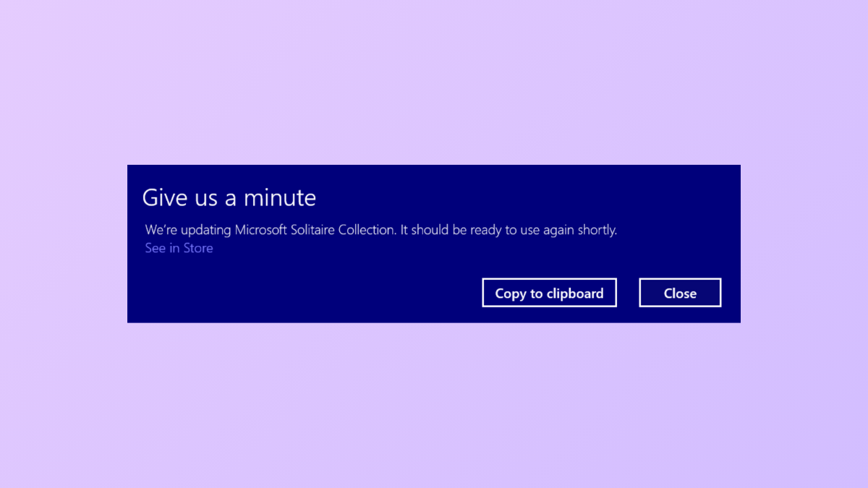The image size is (868, 488).
Task: Dismiss the dialog with the Close button
Action: [x=680, y=293]
